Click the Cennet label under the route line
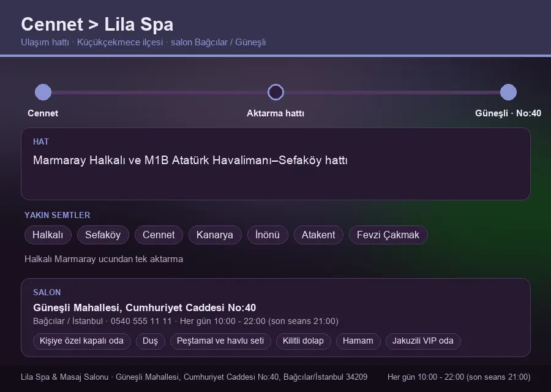The height and width of the screenshot is (392, 551). pyautogui.click(x=43, y=113)
